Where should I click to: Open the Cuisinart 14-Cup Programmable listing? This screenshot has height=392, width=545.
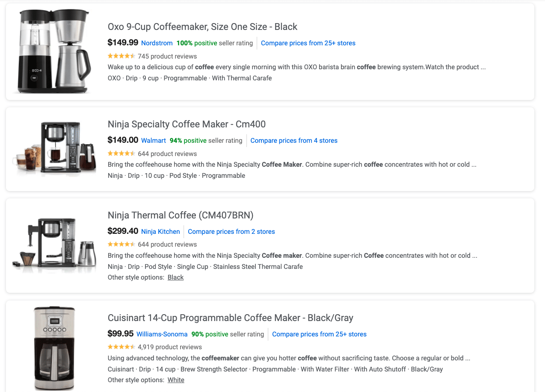[230, 318]
